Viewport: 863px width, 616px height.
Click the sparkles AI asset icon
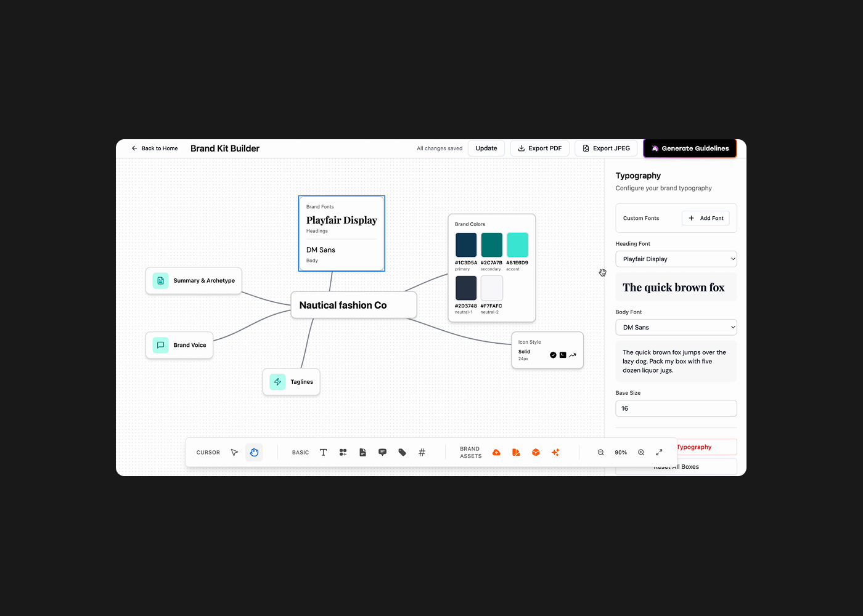555,452
